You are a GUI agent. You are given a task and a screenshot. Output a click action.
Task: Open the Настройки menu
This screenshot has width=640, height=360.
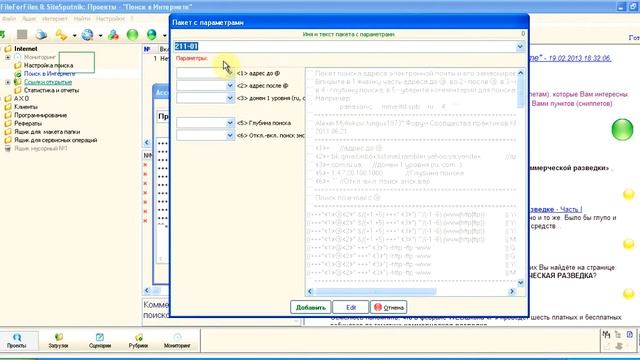(x=110, y=19)
